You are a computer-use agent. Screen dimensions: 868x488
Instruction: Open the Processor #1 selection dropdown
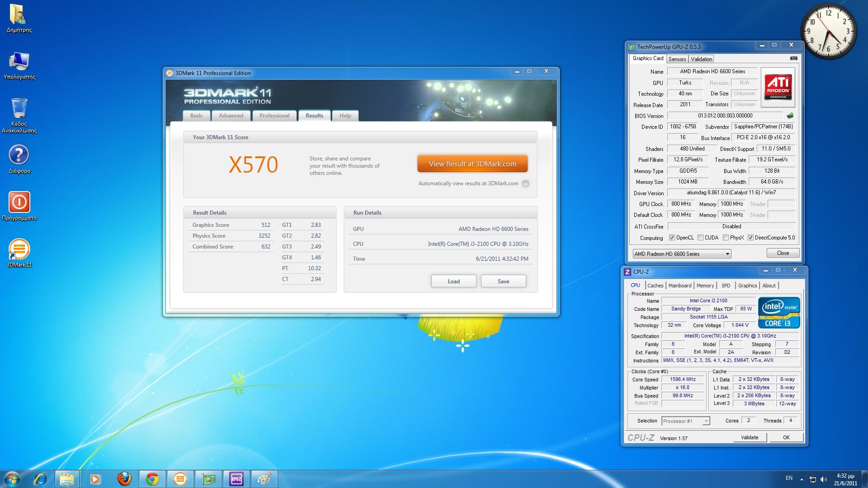685,421
